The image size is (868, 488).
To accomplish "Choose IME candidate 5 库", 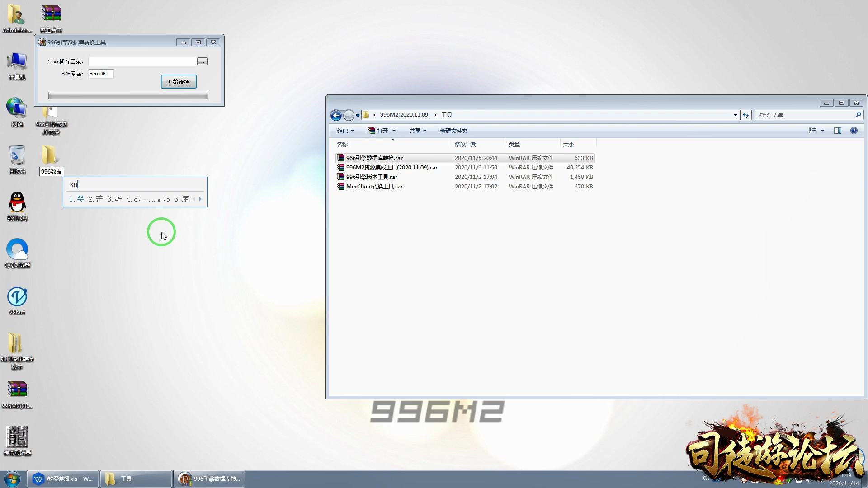I will tap(181, 199).
